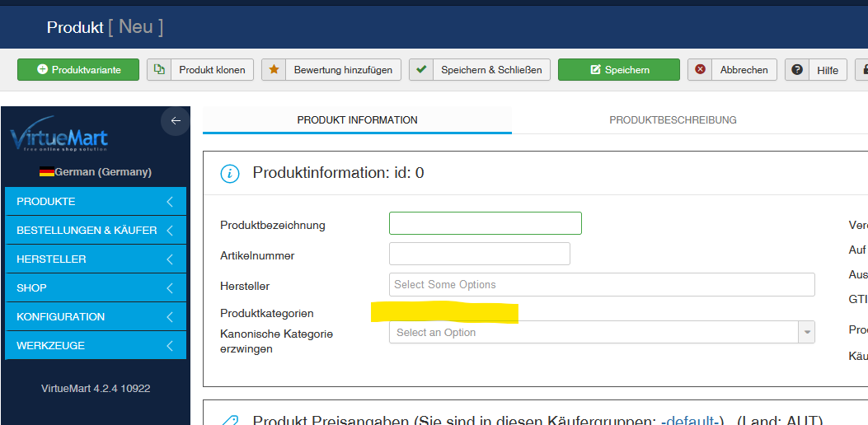Image resolution: width=868 pixels, height=425 pixels.
Task: Open the Kanonische Kategorie dropdown
Action: (x=601, y=333)
